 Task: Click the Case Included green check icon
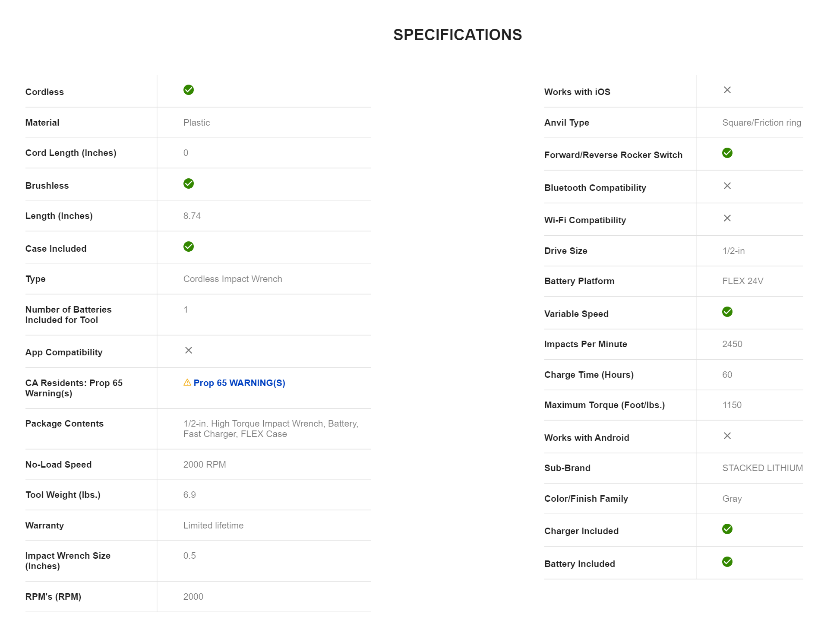coord(189,247)
